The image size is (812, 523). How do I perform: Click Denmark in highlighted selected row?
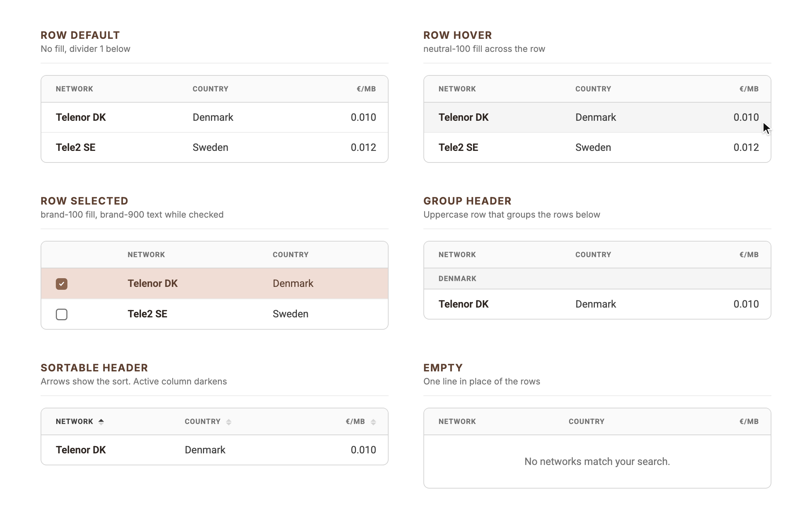293,283
